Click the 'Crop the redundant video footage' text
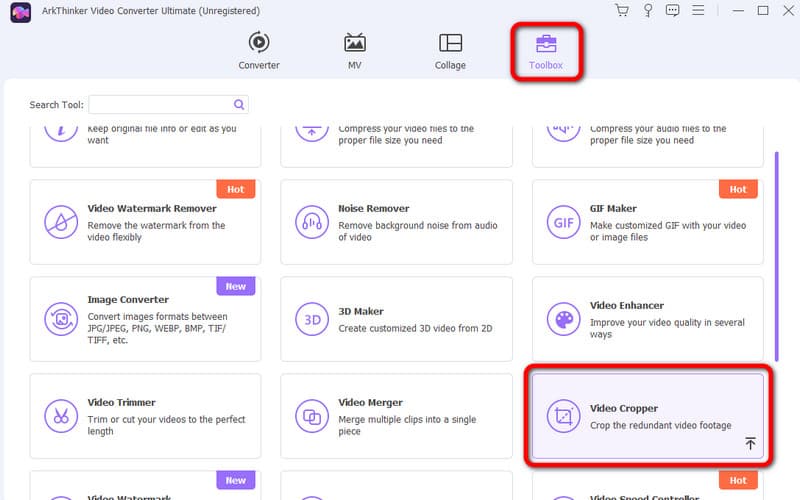 tap(660, 425)
